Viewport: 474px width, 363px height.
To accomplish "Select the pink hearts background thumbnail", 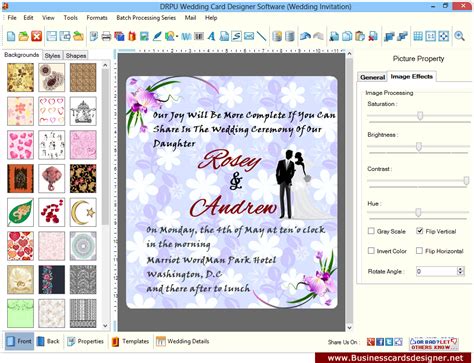I will click(x=20, y=145).
